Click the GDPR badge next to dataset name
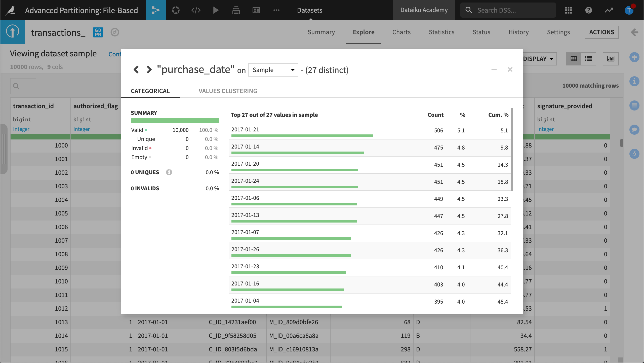The image size is (644, 363). coord(98,32)
